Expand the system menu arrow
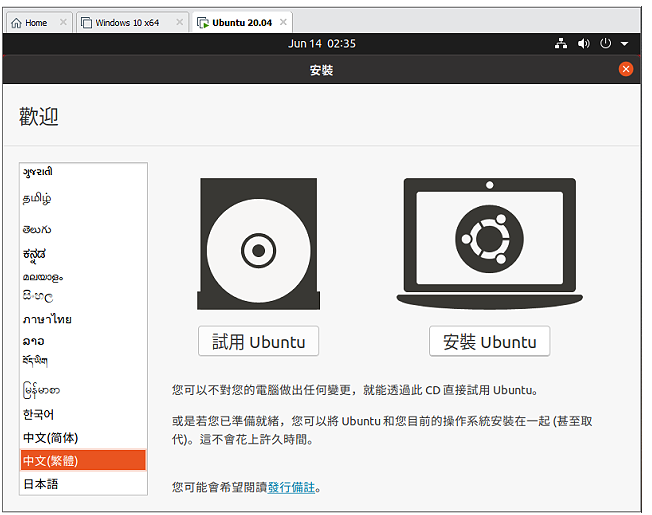 [624, 44]
